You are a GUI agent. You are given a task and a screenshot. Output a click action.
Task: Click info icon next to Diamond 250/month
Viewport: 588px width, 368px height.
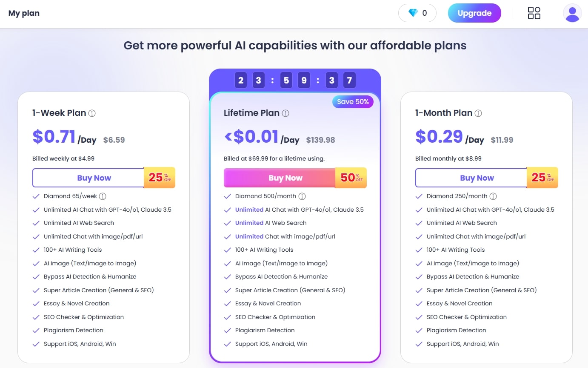pos(493,196)
